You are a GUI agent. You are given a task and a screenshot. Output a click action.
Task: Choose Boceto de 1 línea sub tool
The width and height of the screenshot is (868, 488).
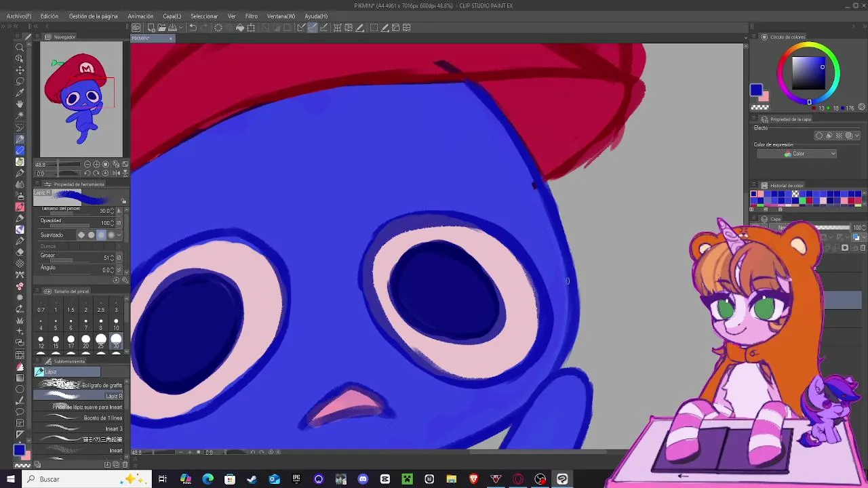(79, 418)
